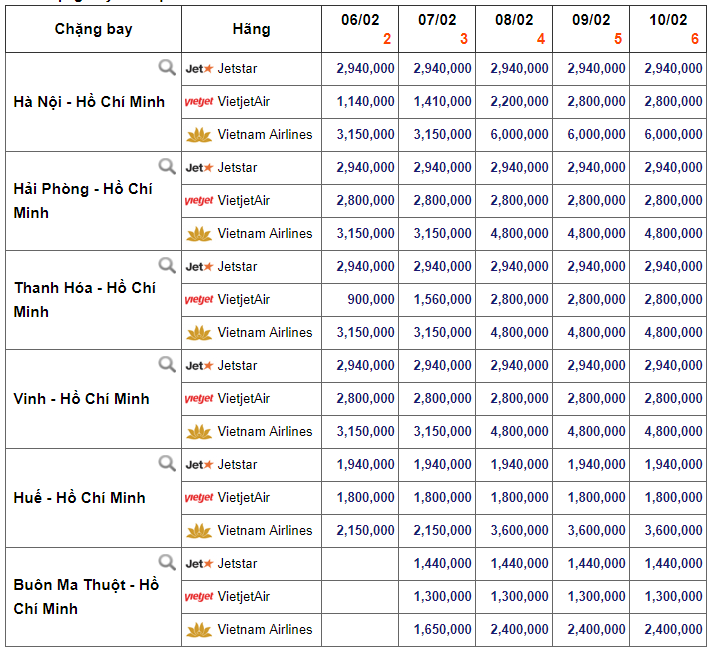712x653 pixels.
Task: Click the Jetstar logo in Thanh Hóa row
Action: (x=199, y=267)
